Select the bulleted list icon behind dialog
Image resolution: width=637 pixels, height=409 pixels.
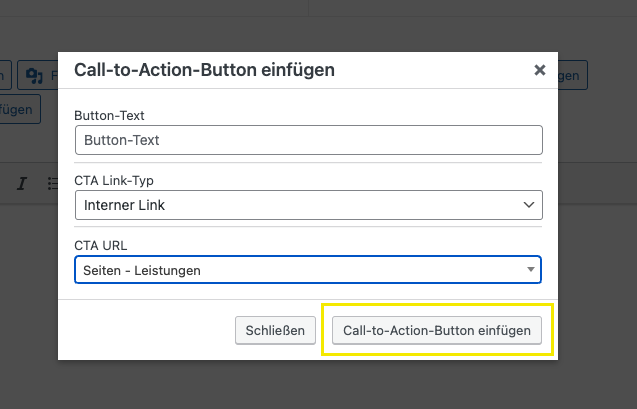click(x=53, y=184)
